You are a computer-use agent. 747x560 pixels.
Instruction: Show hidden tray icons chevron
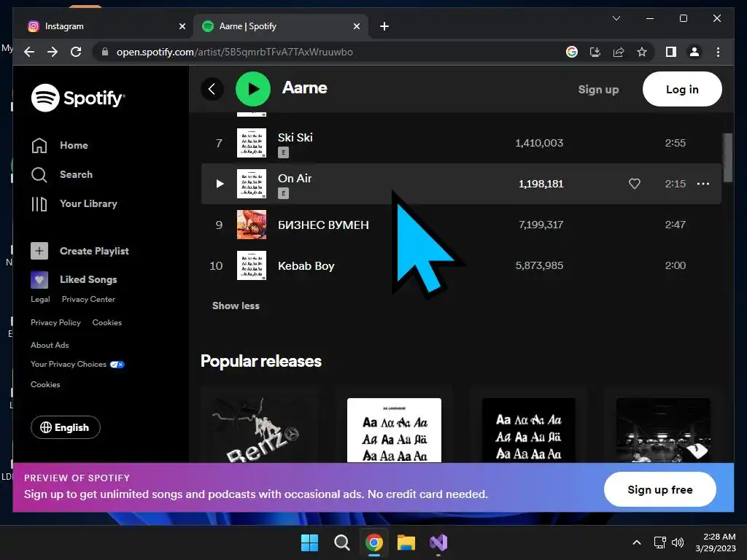[636, 542]
